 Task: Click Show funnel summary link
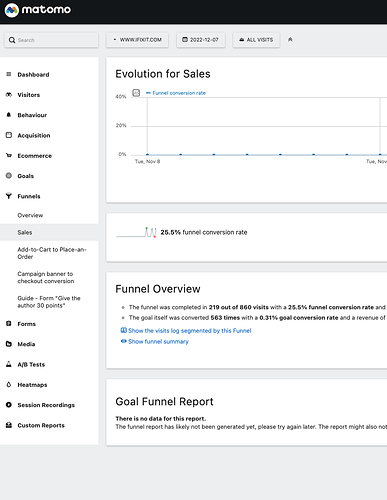[158, 341]
